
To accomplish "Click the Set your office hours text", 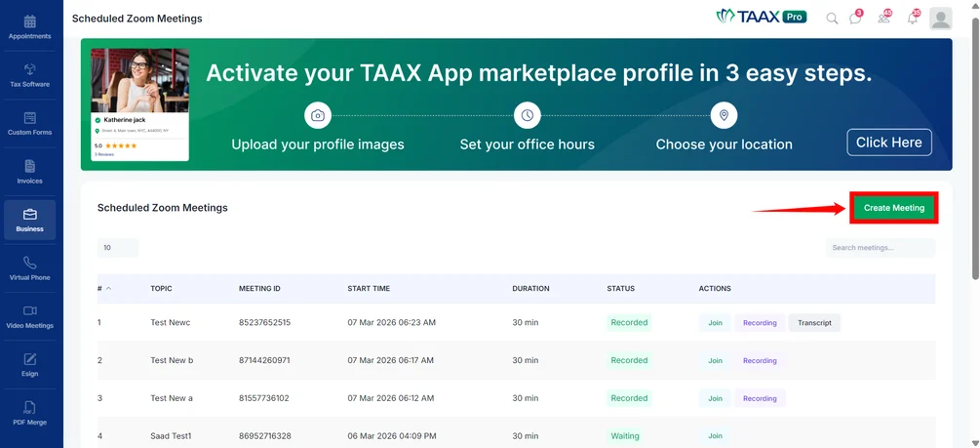I will pos(527,144).
